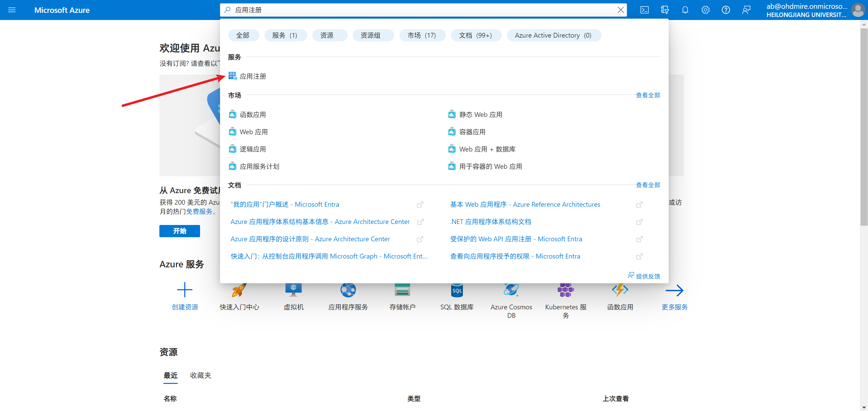Screen dimensions: 868x411
Task: Expand 市场 results via 查看全部
Action: (x=648, y=95)
